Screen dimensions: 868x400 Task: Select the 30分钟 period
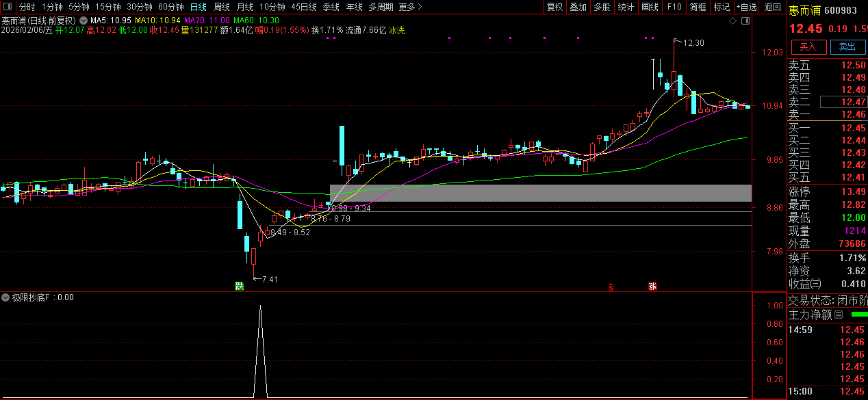coord(139,7)
